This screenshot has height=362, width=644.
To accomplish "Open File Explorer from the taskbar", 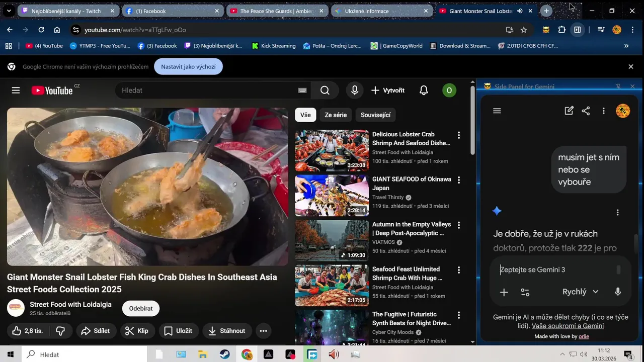I will click(x=203, y=354).
